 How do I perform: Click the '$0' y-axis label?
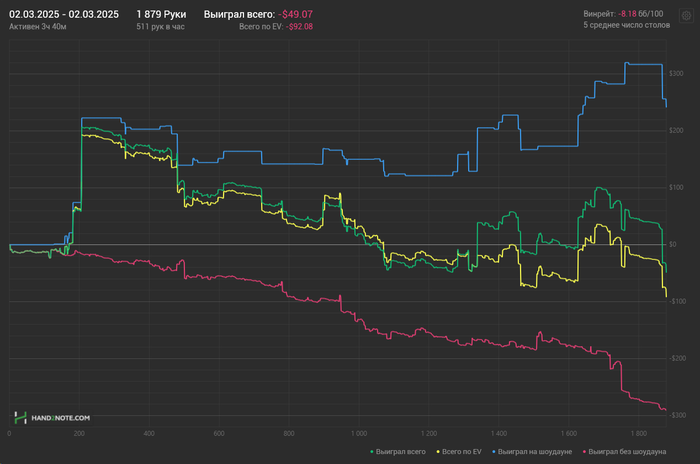(x=672, y=244)
